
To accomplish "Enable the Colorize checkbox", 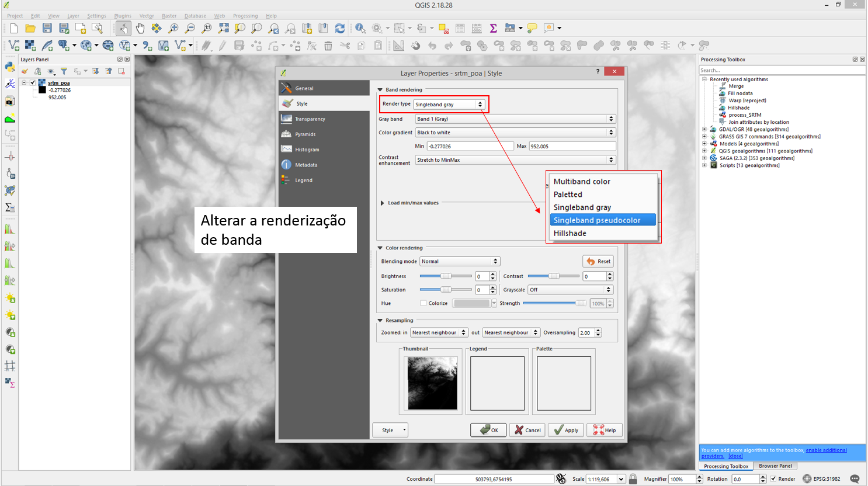I will [x=423, y=303].
